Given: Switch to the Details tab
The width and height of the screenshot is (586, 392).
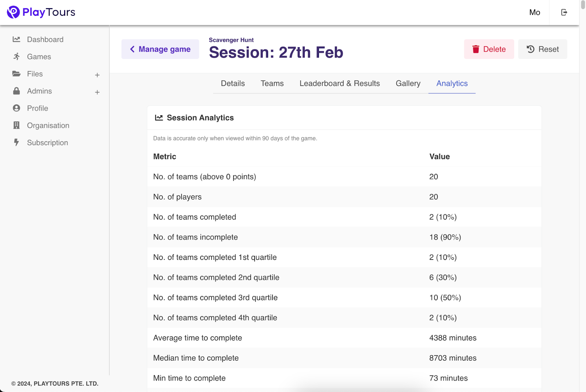Looking at the screenshot, I should (x=233, y=83).
